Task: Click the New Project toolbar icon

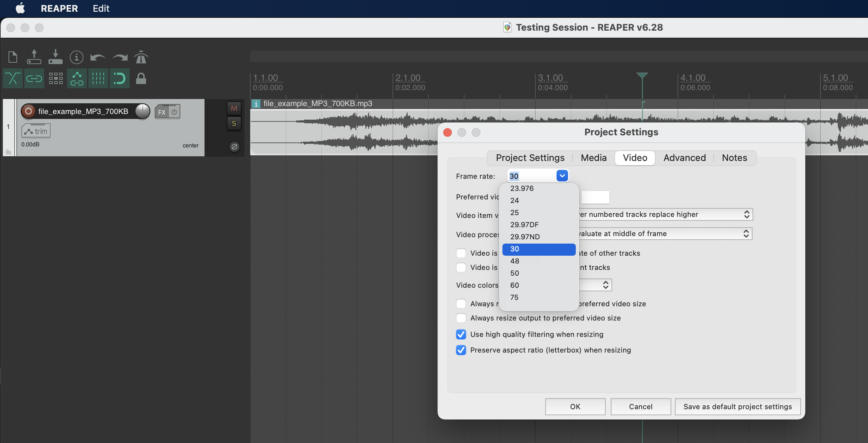Action: [x=13, y=57]
